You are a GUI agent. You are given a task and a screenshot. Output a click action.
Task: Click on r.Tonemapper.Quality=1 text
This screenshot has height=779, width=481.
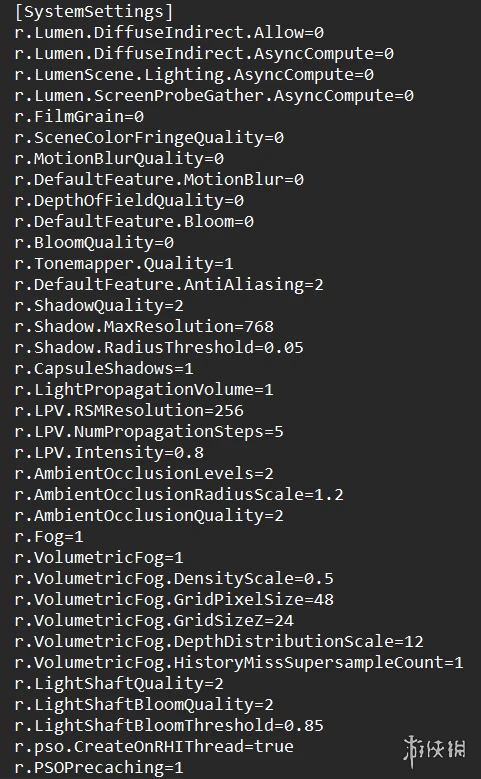124,263
